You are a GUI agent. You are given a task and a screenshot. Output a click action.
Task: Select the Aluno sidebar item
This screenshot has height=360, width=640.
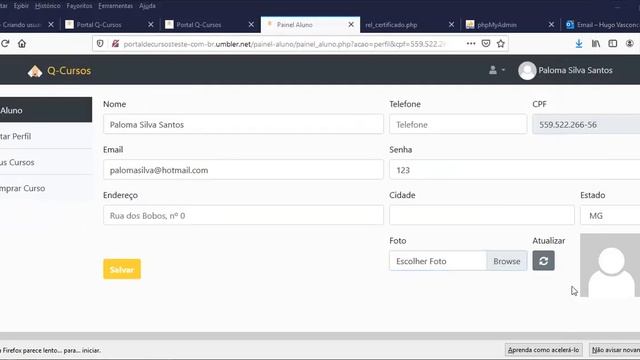[46, 110]
